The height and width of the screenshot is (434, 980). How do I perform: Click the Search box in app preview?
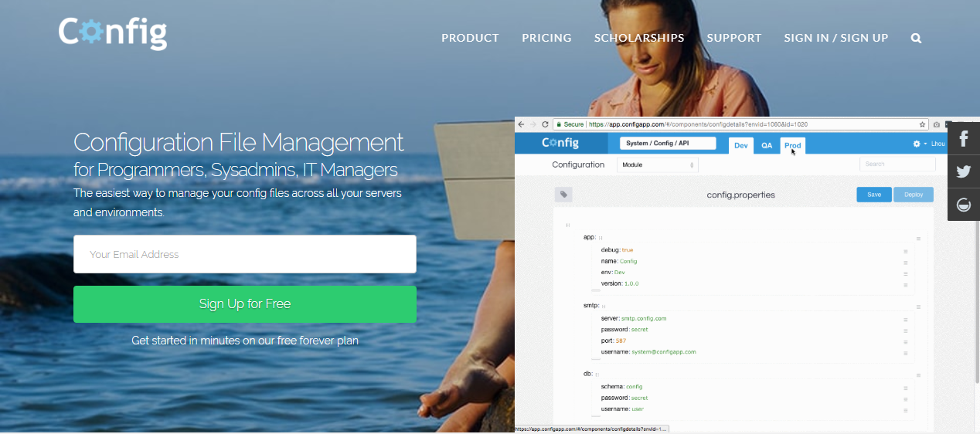pyautogui.click(x=897, y=164)
